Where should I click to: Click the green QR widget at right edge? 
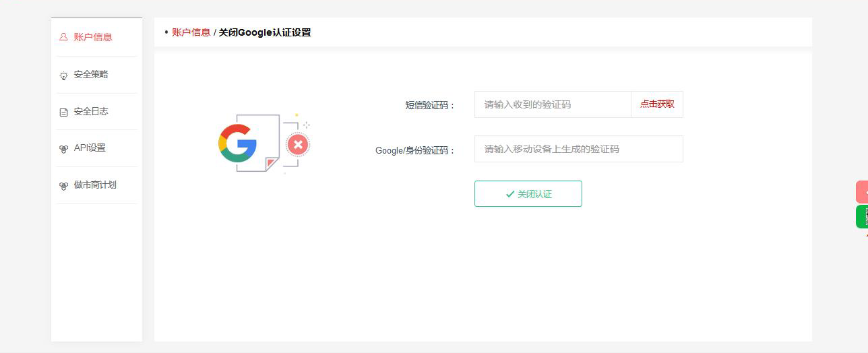coord(862,217)
